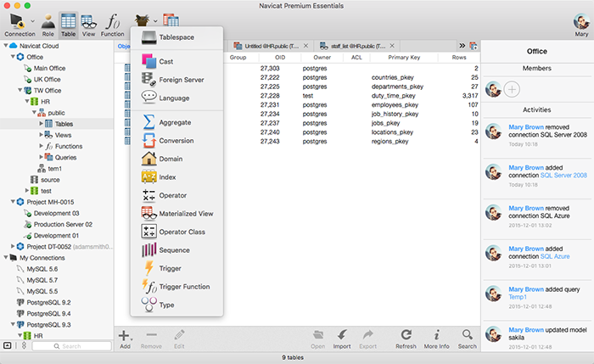
Task: Pick Aggregate from the objects menu
Action: (177, 122)
